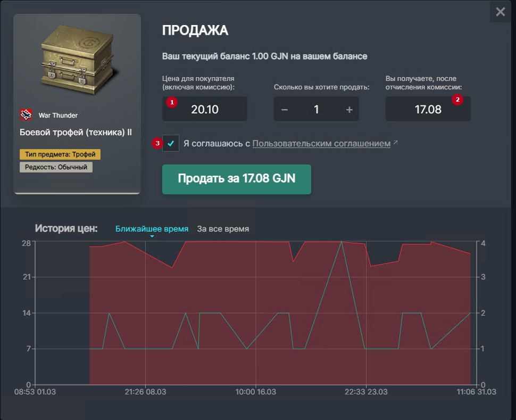This screenshot has width=516, height=420.
Task: Decrease sell quantity with the minus button
Action: pos(285,109)
